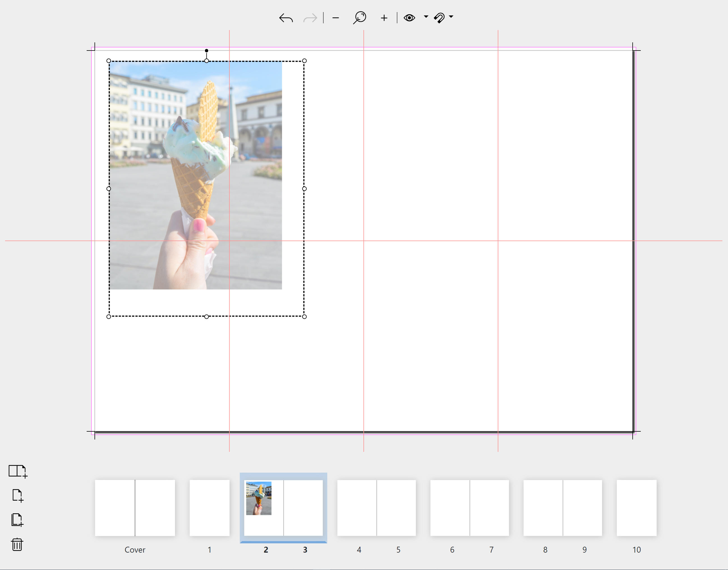
Task: Click the add single page icon
Action: pyautogui.click(x=17, y=495)
